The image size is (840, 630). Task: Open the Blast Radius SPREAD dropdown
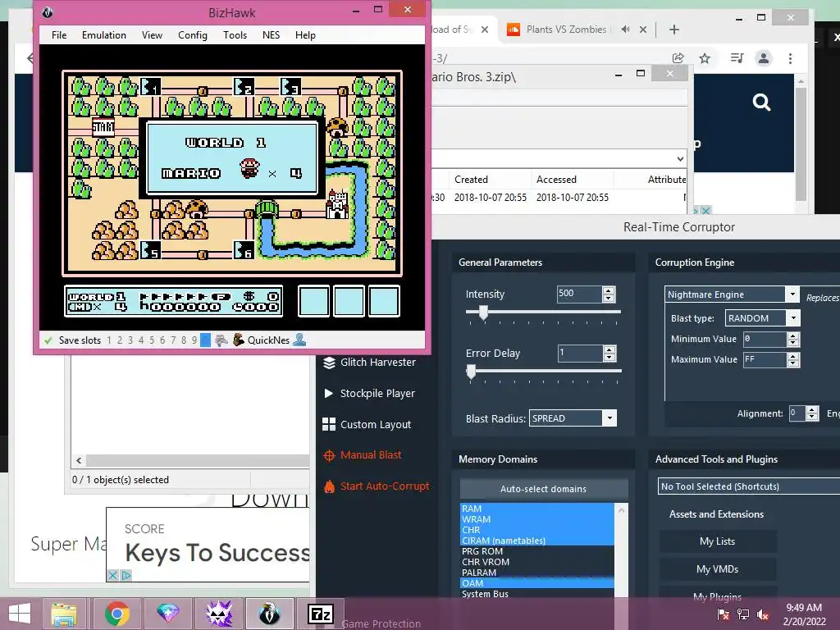(x=609, y=418)
